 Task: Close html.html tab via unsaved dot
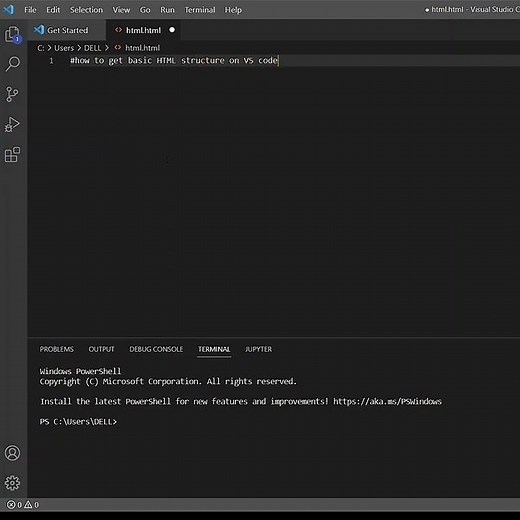172,30
